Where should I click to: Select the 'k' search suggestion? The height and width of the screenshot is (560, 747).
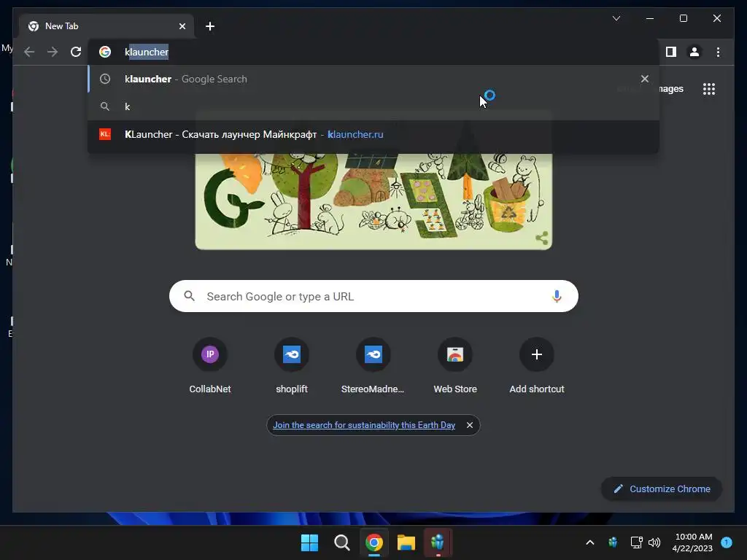373,106
